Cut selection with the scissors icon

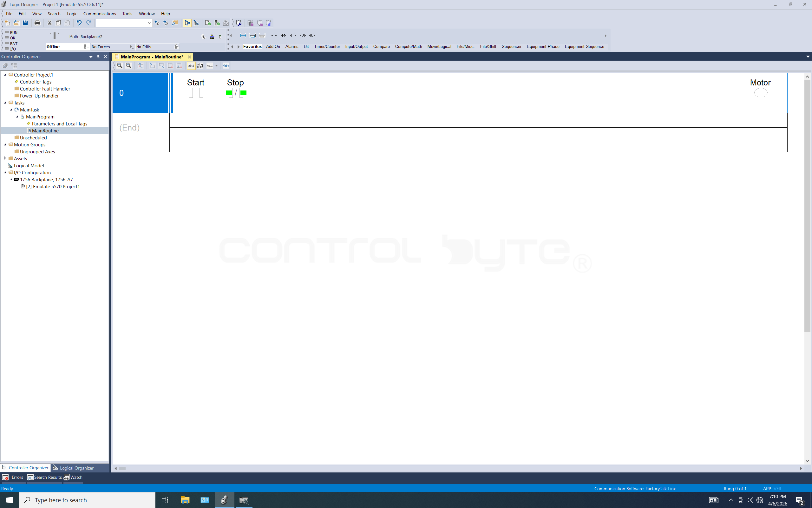49,23
